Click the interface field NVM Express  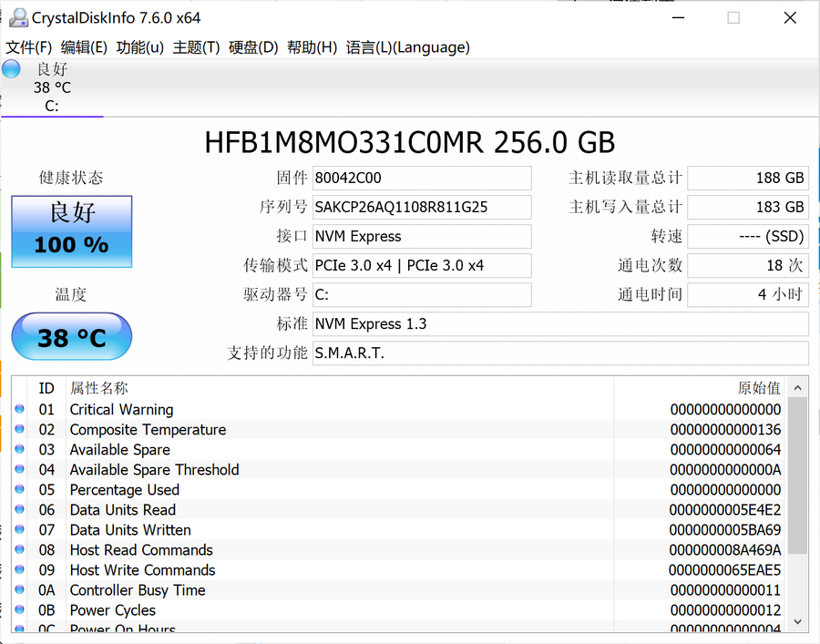422,237
